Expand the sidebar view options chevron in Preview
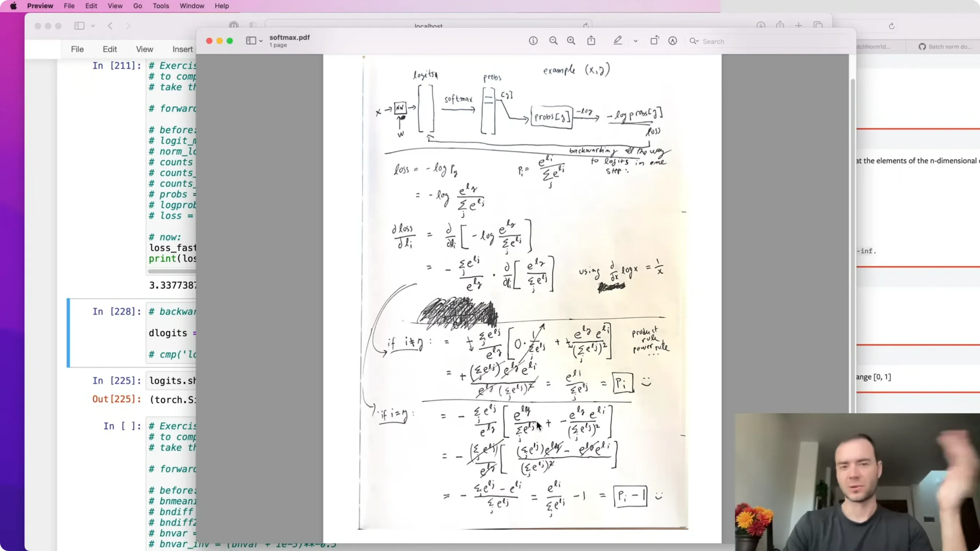The image size is (980, 551). click(261, 41)
